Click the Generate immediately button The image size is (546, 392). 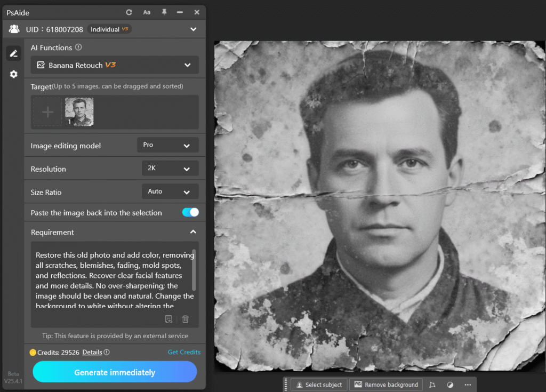tap(114, 372)
